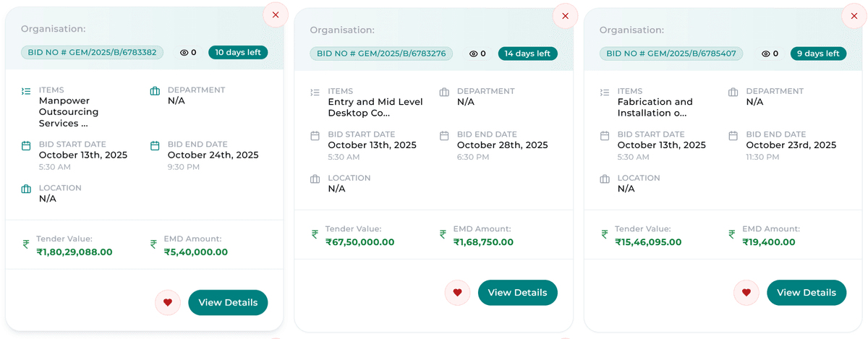Click the items list icon on Manpower card
Viewport: 868px width, 339px height.
tap(26, 91)
